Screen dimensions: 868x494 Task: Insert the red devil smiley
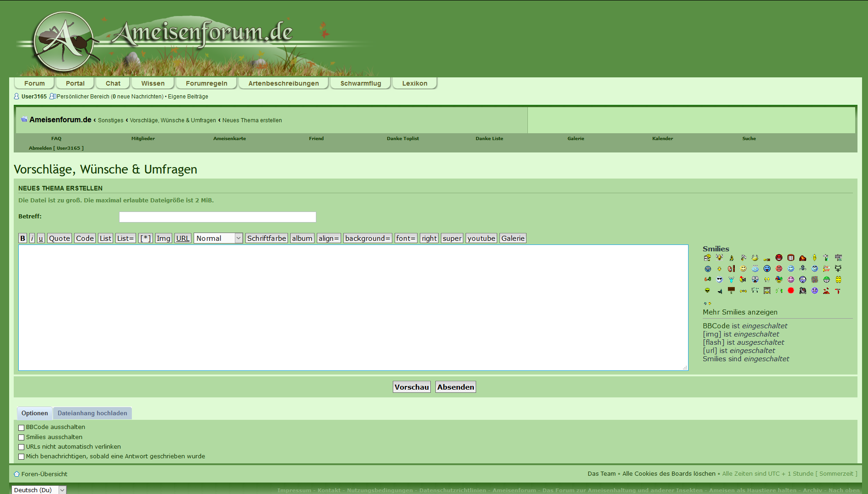[779, 258]
